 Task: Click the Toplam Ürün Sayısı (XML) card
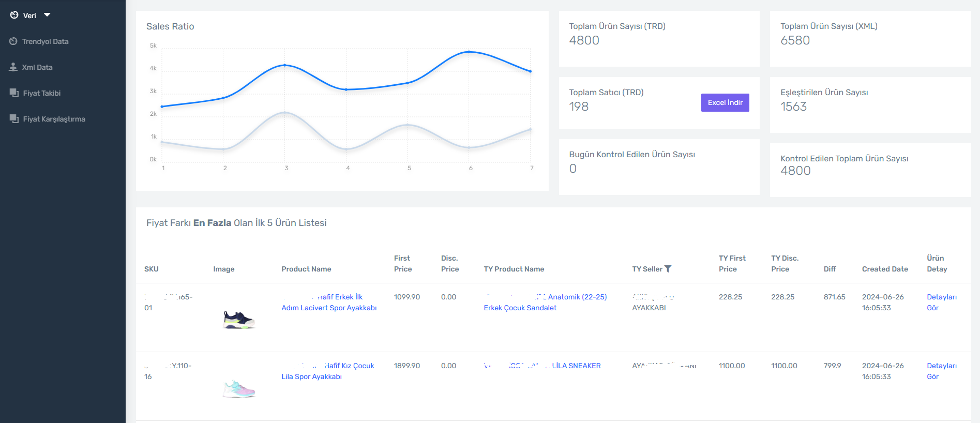[870, 39]
